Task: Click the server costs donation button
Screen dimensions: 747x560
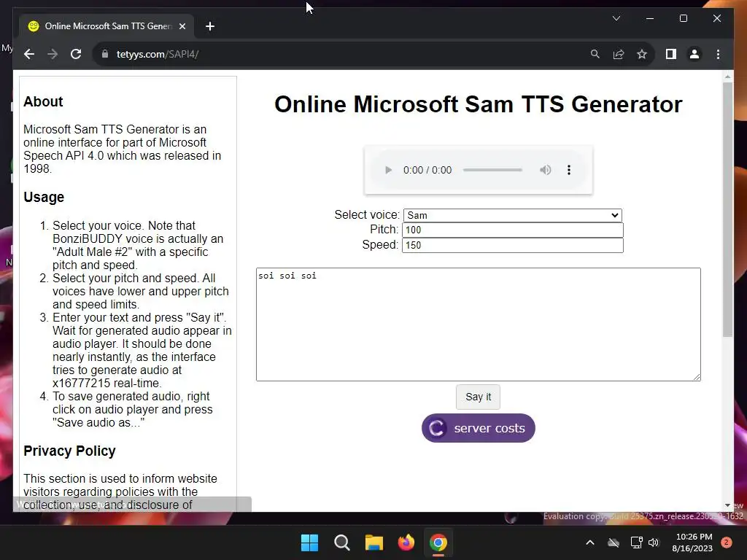Action: 479,428
